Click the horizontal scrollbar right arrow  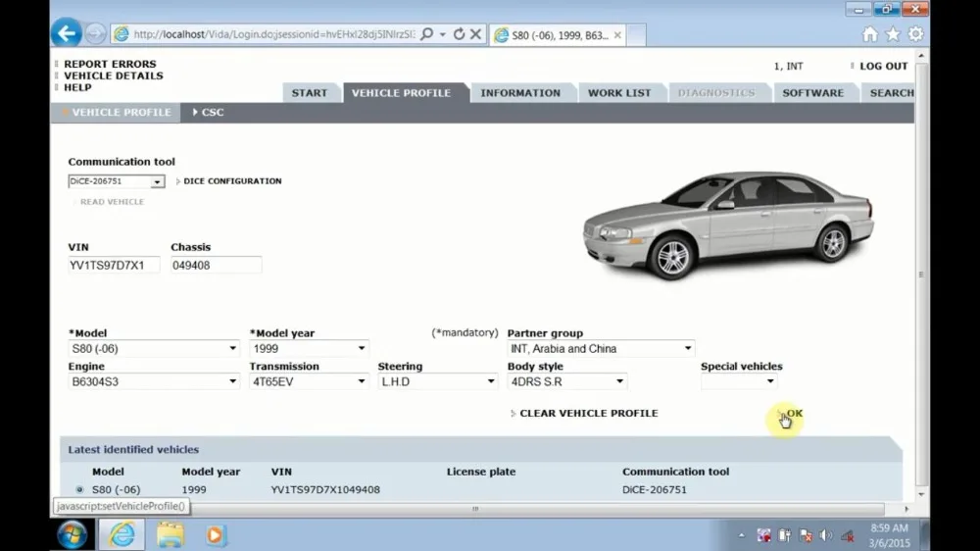[906, 509]
